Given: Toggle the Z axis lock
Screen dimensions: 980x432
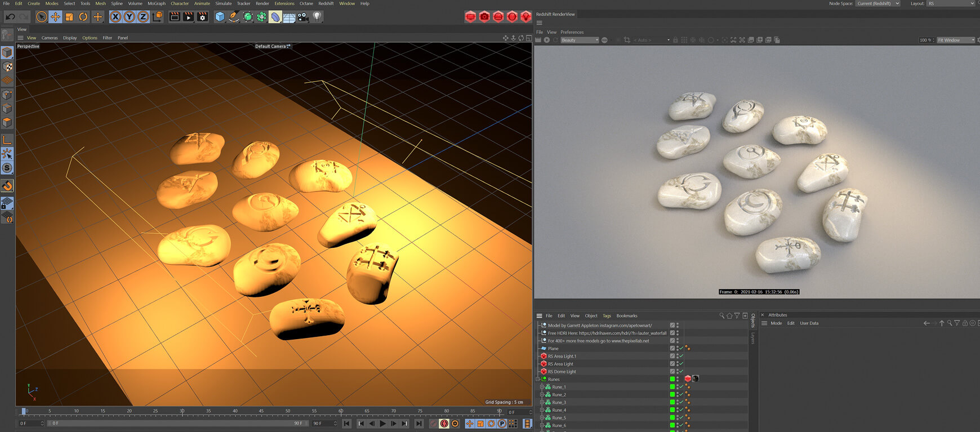Looking at the screenshot, I should [x=143, y=17].
